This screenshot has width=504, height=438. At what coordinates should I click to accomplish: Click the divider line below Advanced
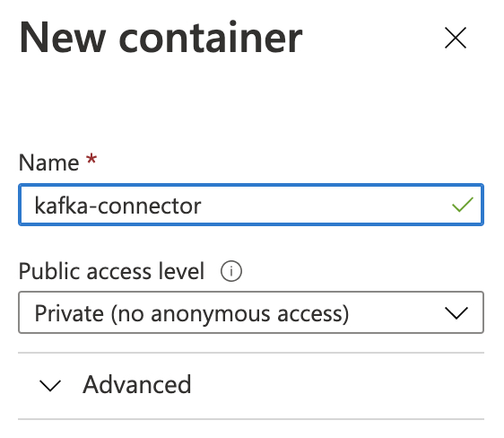pos(251,419)
